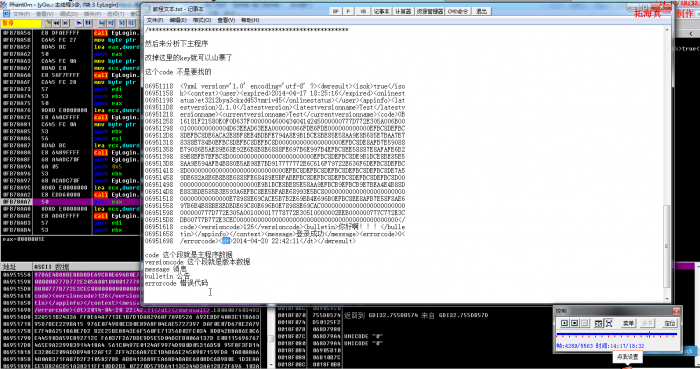Click the 资源管理器 toolbar button
Screen dimensions: 700x369
click(429, 11)
